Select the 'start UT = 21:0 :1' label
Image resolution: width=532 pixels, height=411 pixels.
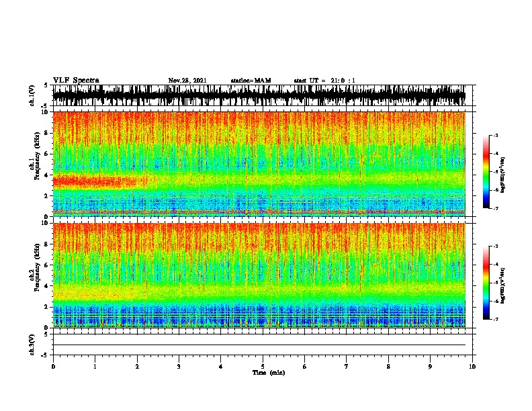pyautogui.click(x=324, y=81)
